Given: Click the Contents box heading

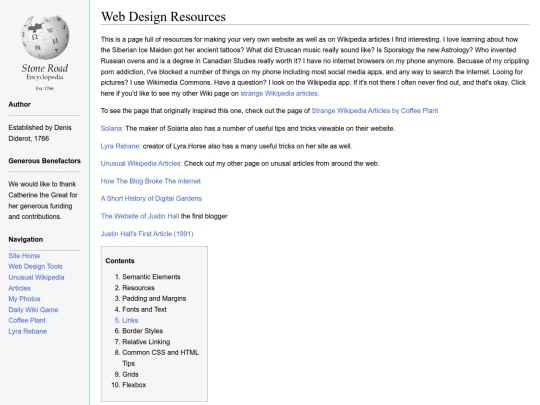Looking at the screenshot, I should tap(120, 261).
